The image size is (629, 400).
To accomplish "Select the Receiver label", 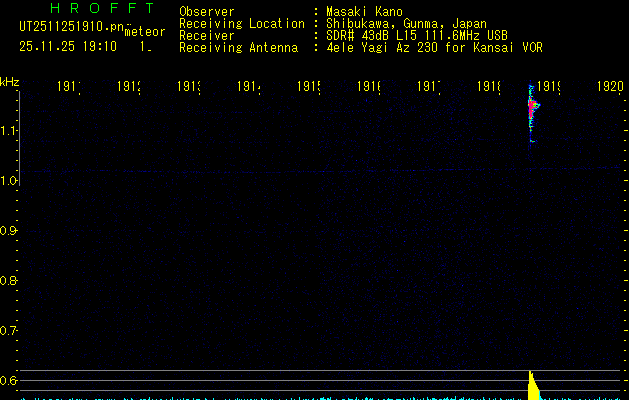I will (207, 35).
